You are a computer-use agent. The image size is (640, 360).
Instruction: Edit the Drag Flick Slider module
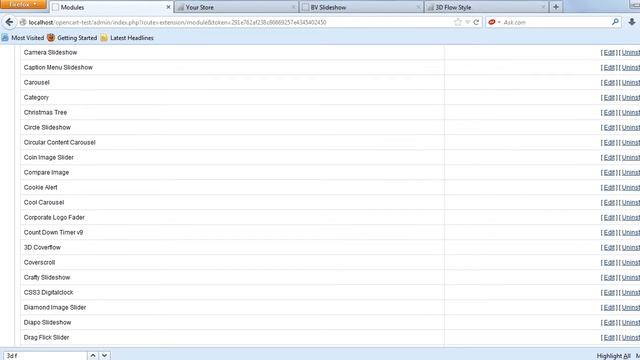(x=609, y=338)
